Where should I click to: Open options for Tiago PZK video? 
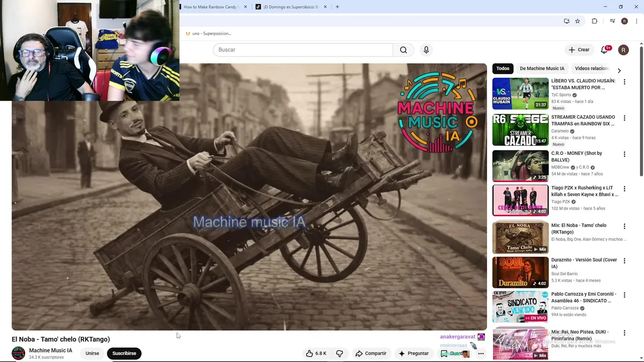click(x=624, y=189)
